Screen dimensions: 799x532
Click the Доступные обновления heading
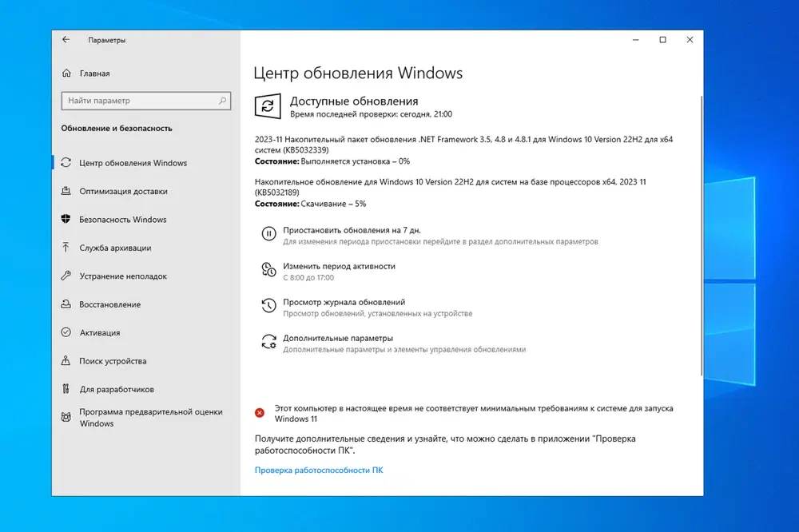pos(354,101)
